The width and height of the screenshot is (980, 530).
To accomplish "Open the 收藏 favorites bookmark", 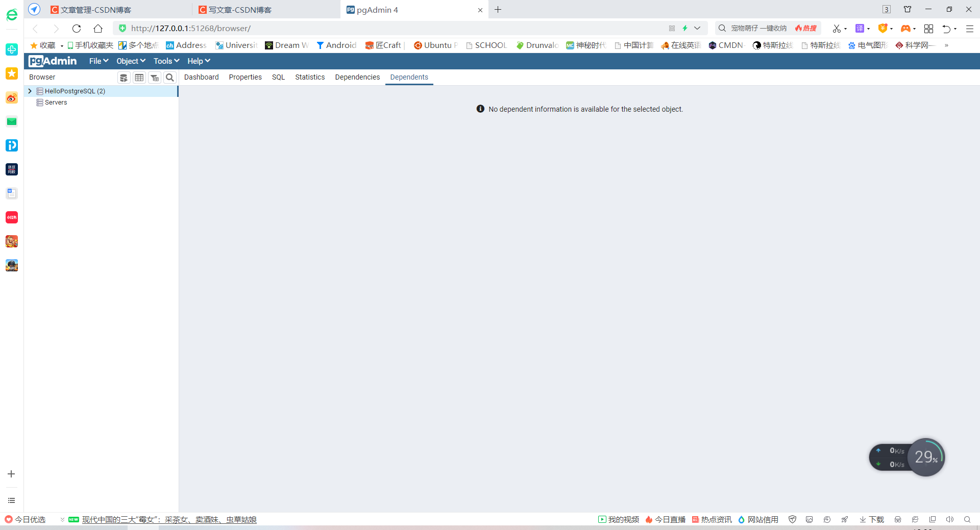I will coord(43,45).
